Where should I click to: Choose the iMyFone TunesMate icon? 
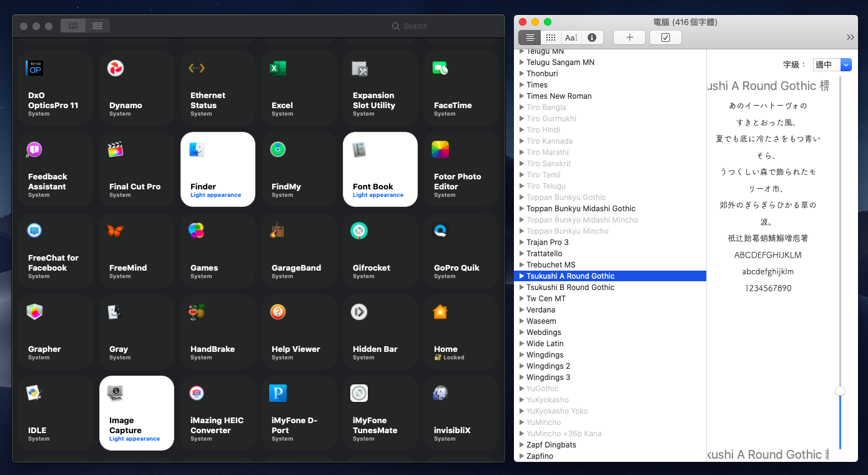[359, 392]
